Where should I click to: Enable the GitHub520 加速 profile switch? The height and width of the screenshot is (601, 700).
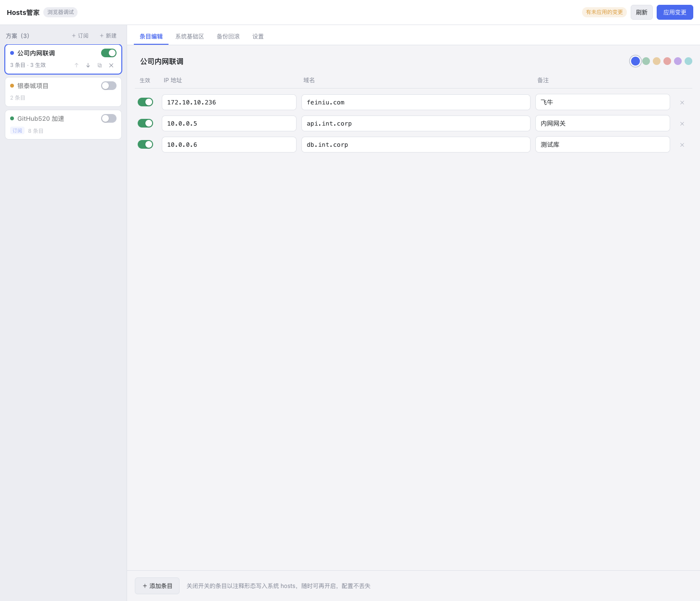tap(109, 118)
